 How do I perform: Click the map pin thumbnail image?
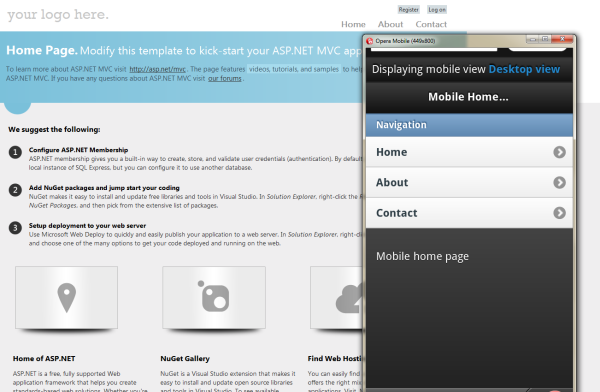tap(67, 297)
